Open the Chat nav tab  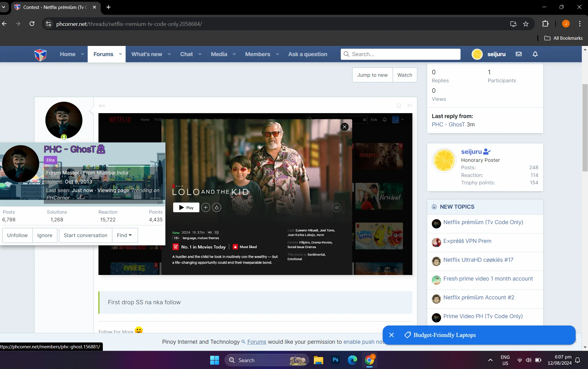point(186,54)
